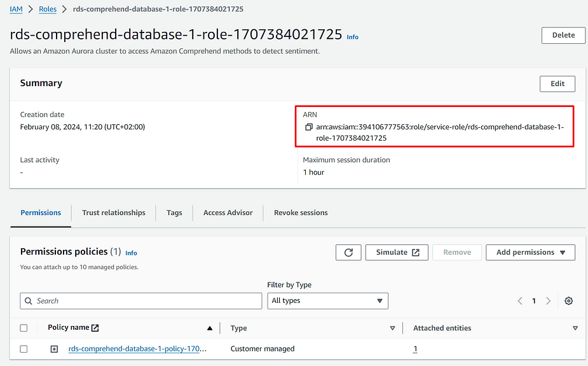
Task: Go to next page of policies
Action: tap(548, 300)
